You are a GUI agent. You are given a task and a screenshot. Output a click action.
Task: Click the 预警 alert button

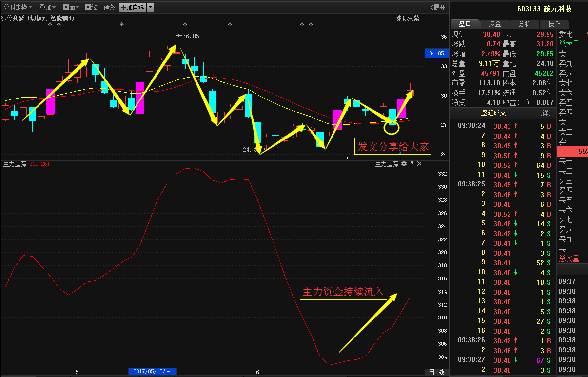pos(109,7)
